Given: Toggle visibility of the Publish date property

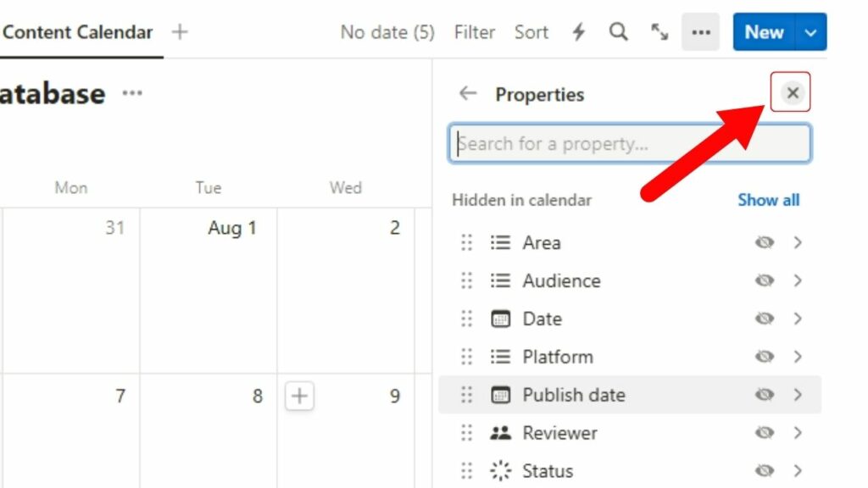Looking at the screenshot, I should click(x=765, y=395).
